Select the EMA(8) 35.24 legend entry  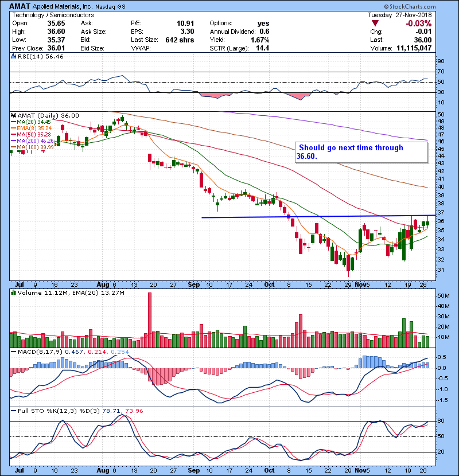coord(32,128)
